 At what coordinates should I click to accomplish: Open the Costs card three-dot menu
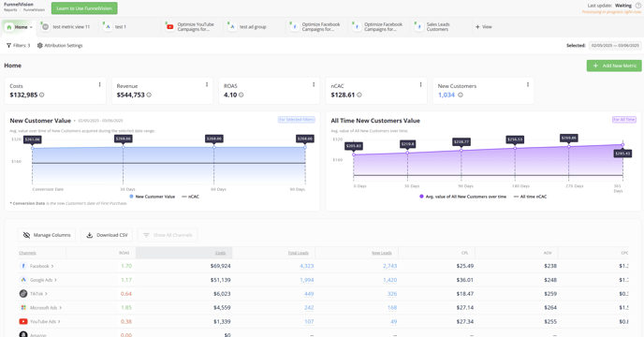[x=99, y=84]
